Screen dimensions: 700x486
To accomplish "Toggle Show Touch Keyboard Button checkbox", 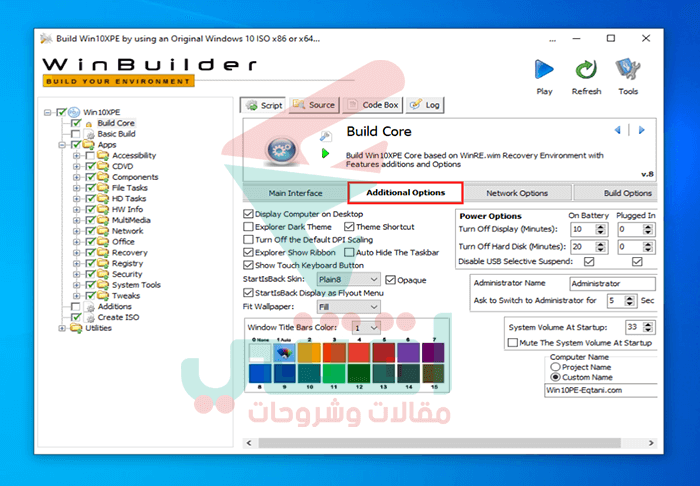I will click(x=248, y=265).
